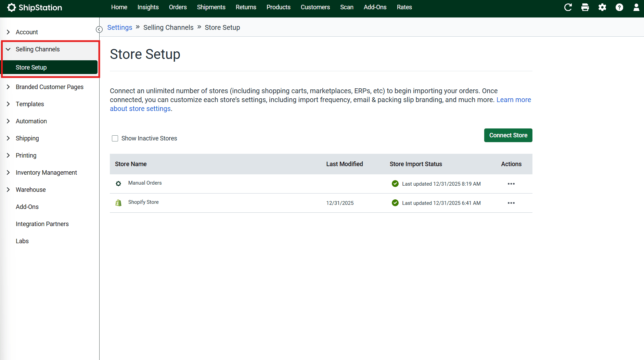The image size is (644, 360).
Task: Click green check status for Shopify Store
Action: pyautogui.click(x=395, y=203)
